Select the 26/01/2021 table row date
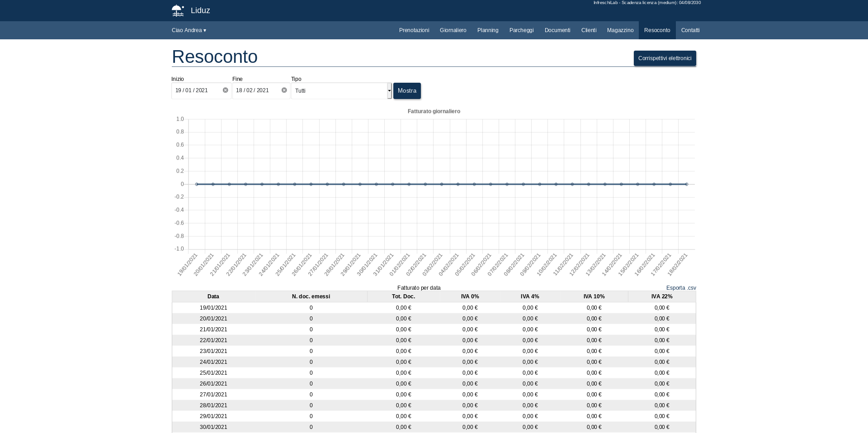868x433 pixels. [213, 384]
